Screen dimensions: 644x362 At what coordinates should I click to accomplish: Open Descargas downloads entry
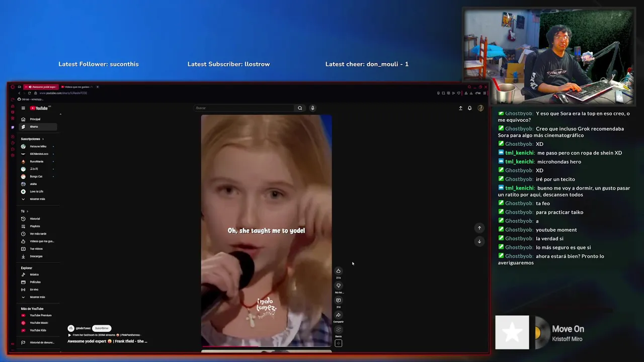tap(38, 256)
